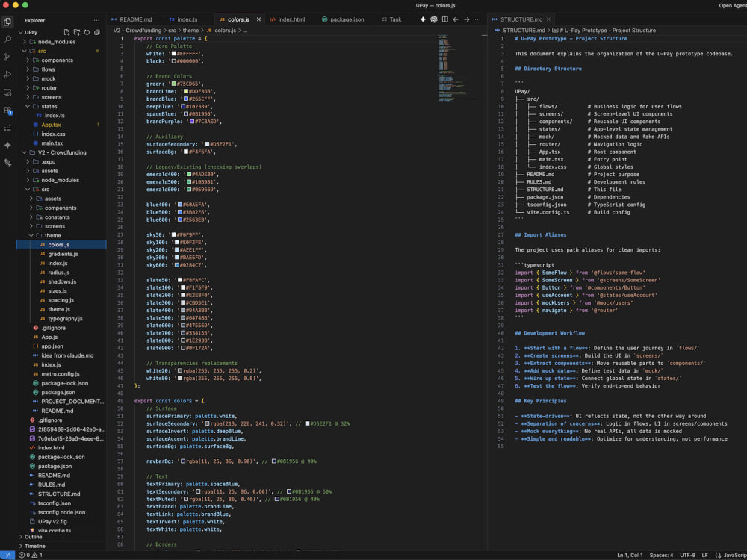
Task: Click the code minimap in colors.js editor
Action: (458, 66)
